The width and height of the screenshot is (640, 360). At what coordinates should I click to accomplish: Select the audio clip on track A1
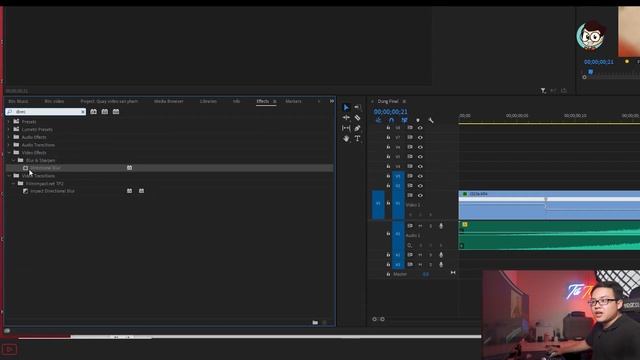[x=549, y=236]
